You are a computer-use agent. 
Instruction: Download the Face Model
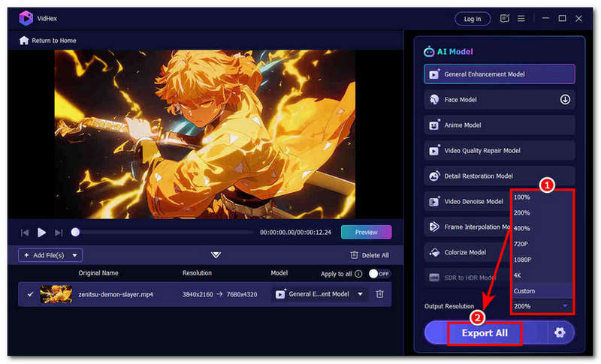(x=565, y=99)
